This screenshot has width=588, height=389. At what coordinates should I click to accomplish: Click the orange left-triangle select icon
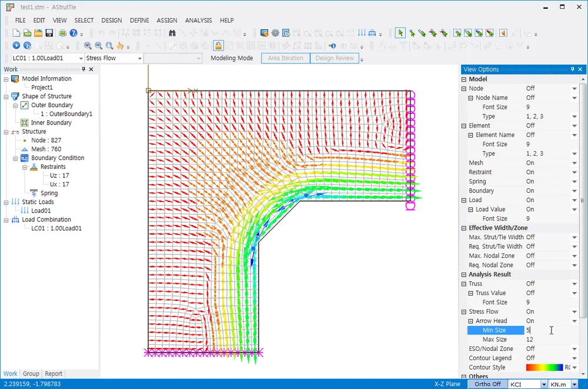click(503, 33)
